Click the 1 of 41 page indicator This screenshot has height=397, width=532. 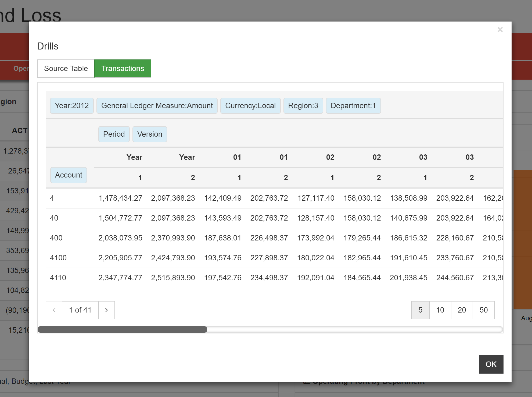80,310
